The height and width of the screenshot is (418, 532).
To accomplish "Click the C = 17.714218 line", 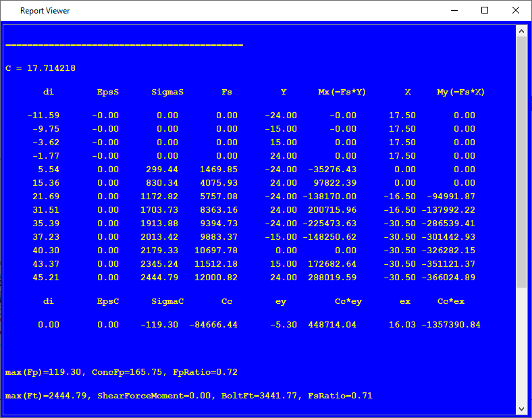I will (41, 68).
